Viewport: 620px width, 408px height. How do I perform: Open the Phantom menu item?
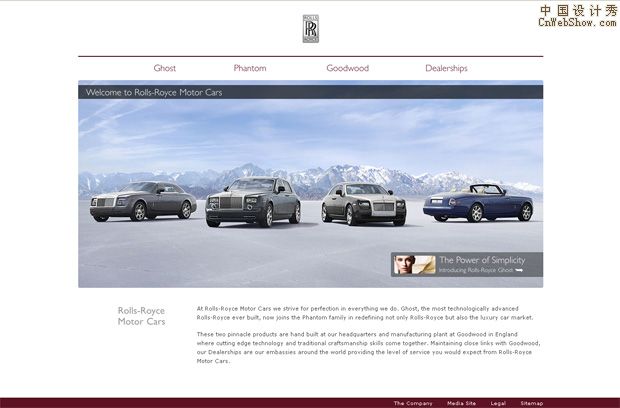[250, 68]
